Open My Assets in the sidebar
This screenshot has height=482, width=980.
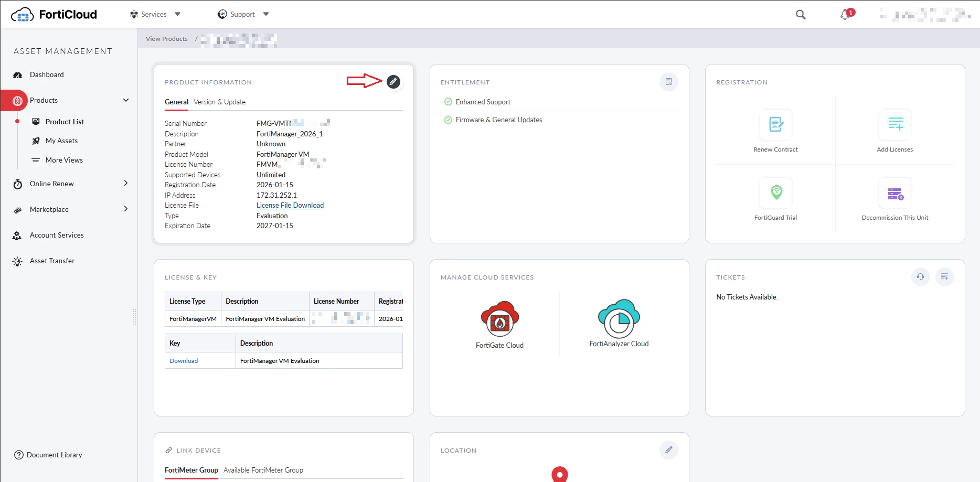click(61, 141)
